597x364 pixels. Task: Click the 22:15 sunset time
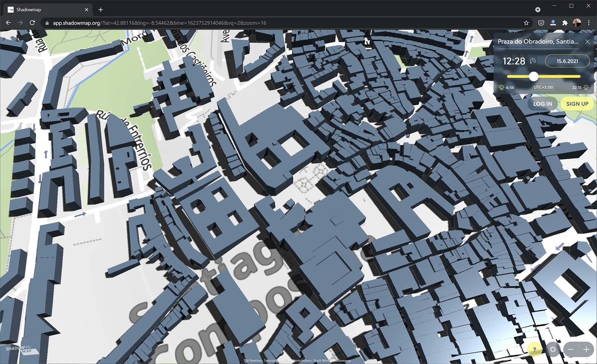576,88
